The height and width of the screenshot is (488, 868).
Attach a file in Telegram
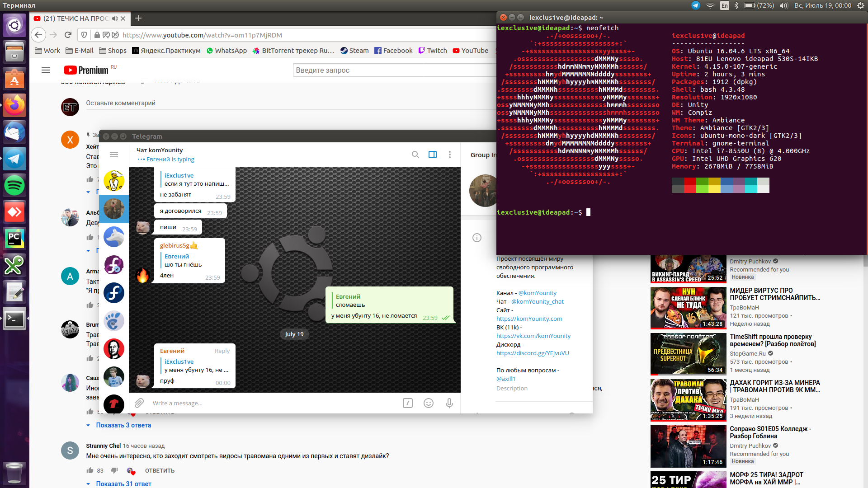pyautogui.click(x=139, y=403)
